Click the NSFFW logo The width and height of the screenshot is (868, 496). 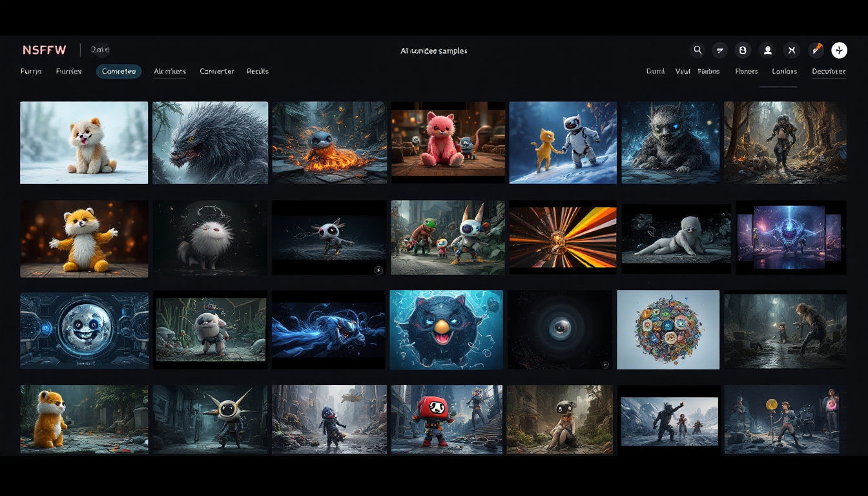45,50
